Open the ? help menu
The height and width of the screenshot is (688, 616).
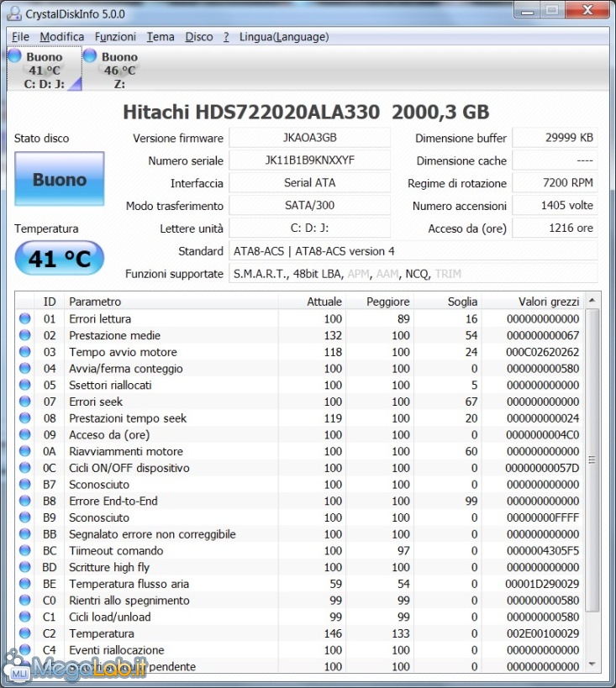click(x=226, y=37)
